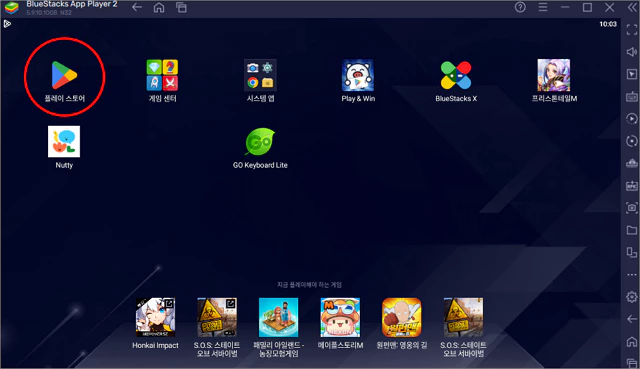The width and height of the screenshot is (640, 369).
Task: Open the Honkai Impact suggested game
Action: (156, 317)
